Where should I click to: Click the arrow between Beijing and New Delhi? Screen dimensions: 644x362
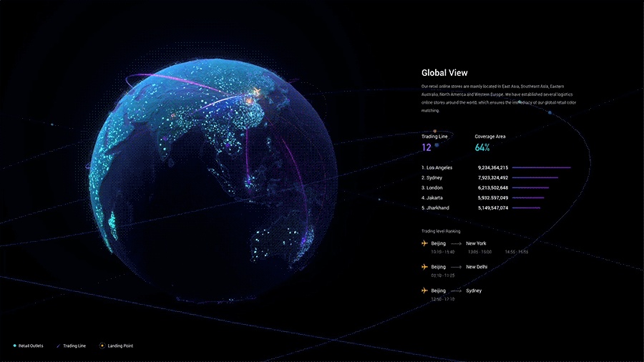456,267
